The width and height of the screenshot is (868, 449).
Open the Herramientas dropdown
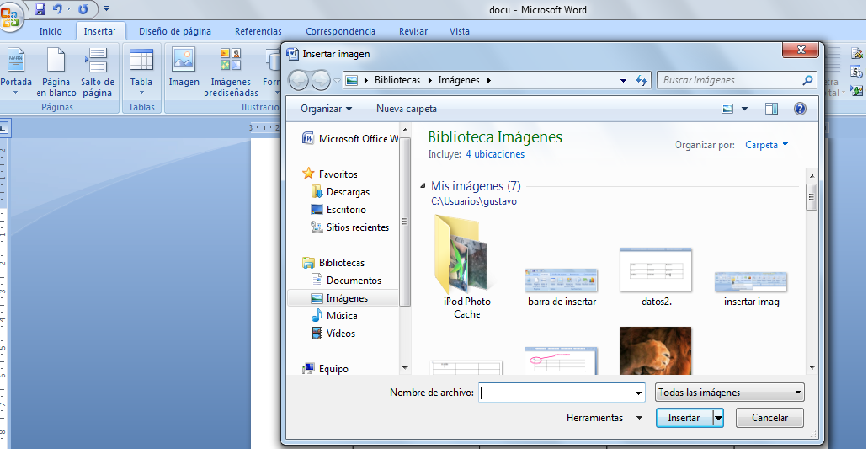(604, 418)
